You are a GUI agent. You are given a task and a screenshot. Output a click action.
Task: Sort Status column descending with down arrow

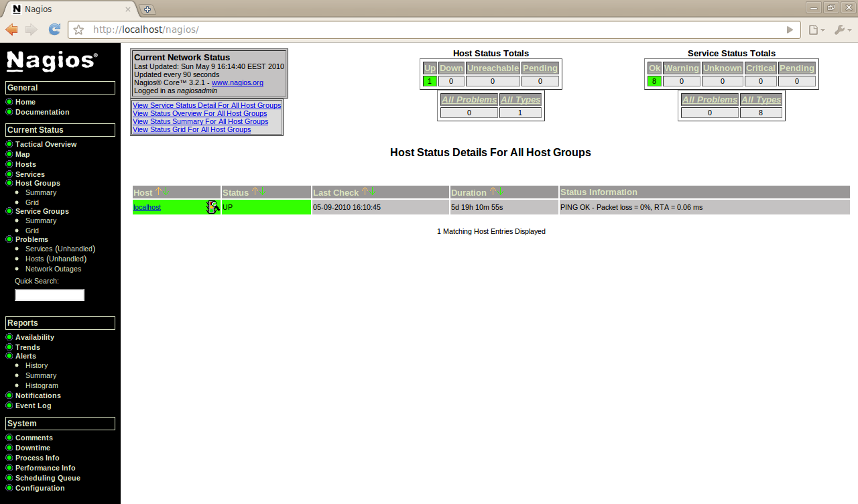tap(262, 192)
